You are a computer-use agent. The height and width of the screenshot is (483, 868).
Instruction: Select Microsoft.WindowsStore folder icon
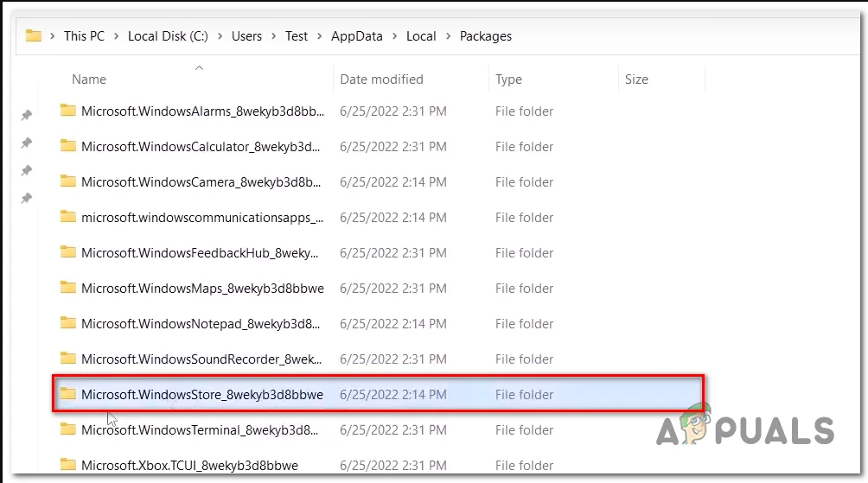pyautogui.click(x=68, y=393)
